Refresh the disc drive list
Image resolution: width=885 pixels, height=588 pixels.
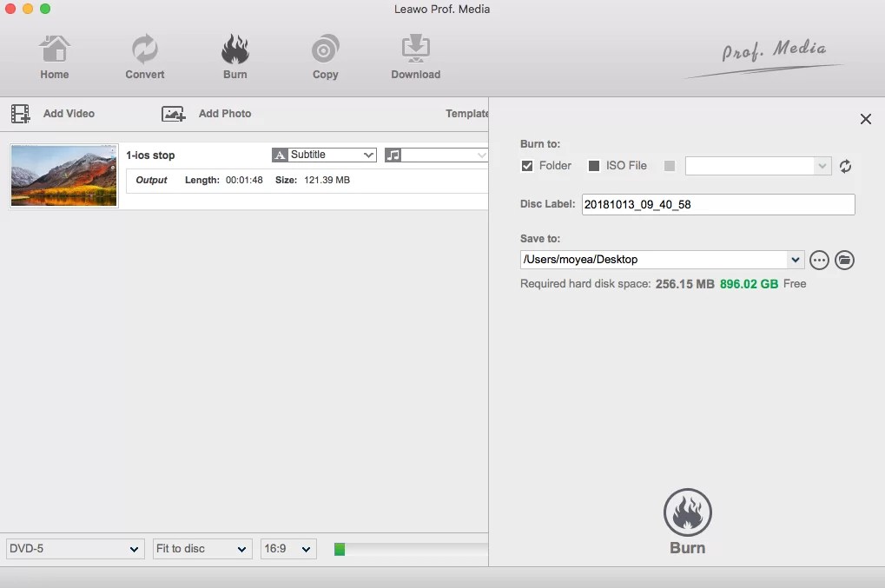tap(845, 166)
